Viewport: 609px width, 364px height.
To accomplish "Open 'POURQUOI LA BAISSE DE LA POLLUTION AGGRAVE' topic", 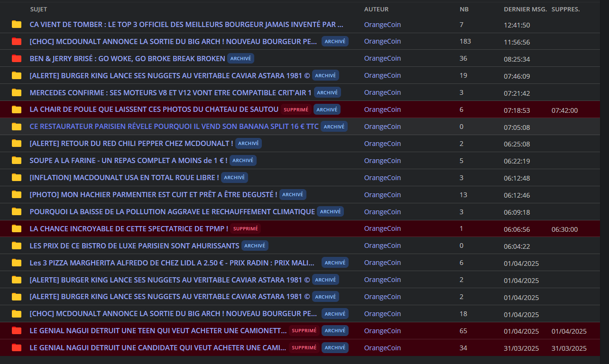I will coord(172,212).
